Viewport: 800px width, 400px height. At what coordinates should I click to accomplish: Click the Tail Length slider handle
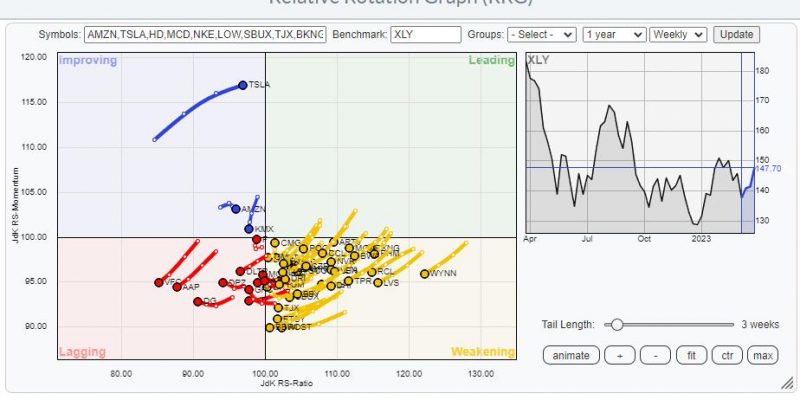(617, 324)
